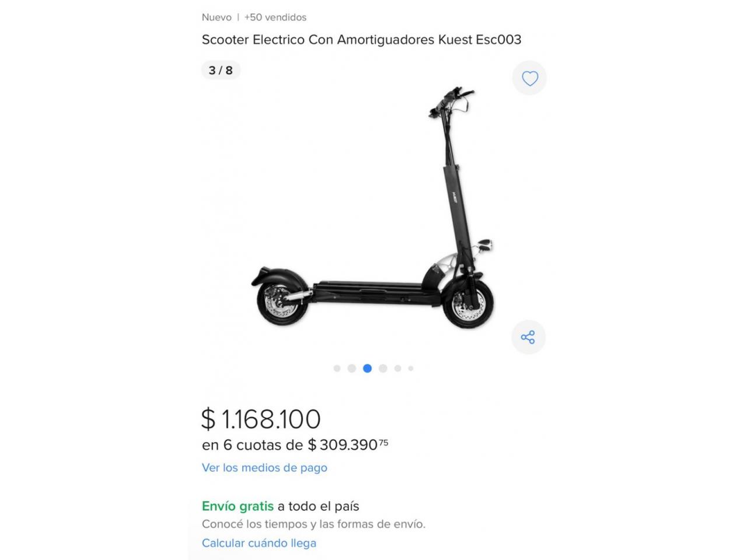The width and height of the screenshot is (747, 560).
Task: Go to fourth carousel image dot
Action: (x=383, y=368)
